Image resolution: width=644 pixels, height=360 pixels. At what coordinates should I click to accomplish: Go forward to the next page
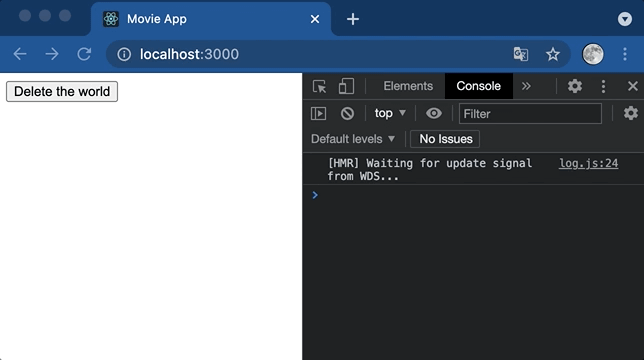(x=52, y=54)
